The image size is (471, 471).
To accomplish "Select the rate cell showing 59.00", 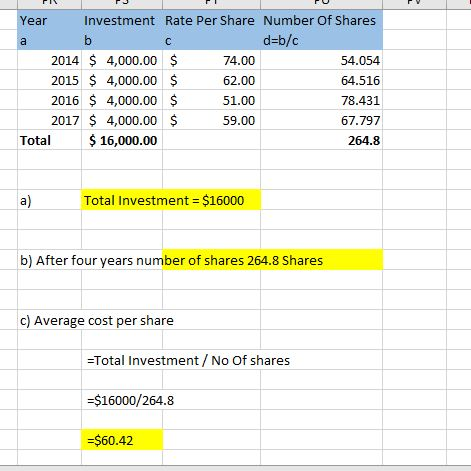I will point(211,120).
